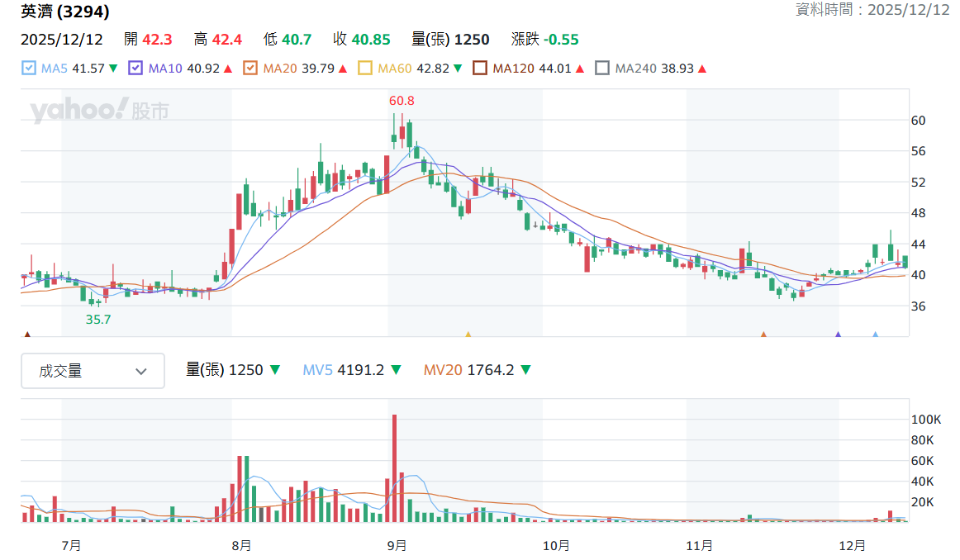This screenshot has height=560, width=960.
Task: Click the brown triangle marker at chart start
Action: coord(27,335)
